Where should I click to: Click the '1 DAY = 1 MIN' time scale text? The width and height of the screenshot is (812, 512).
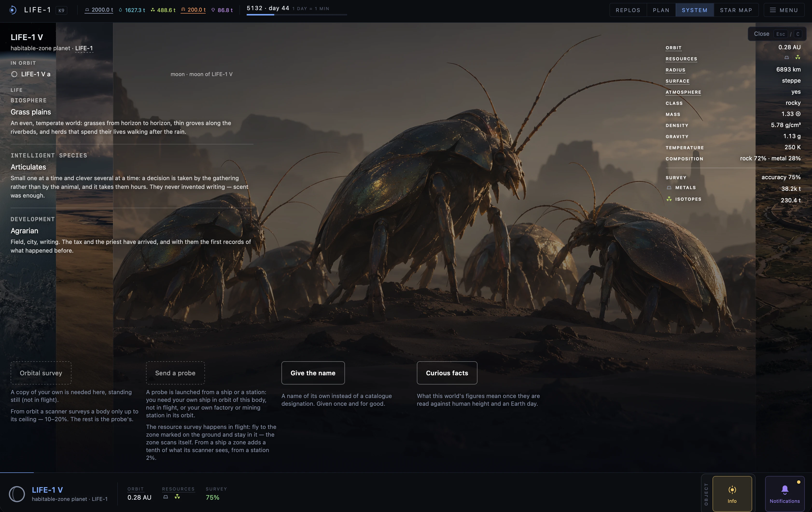click(311, 9)
